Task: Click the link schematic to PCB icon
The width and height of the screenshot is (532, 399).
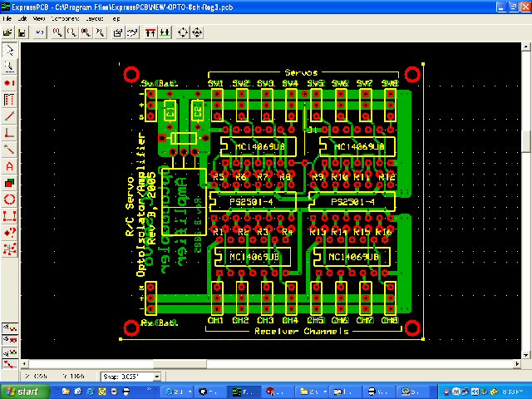Action: pos(133,32)
